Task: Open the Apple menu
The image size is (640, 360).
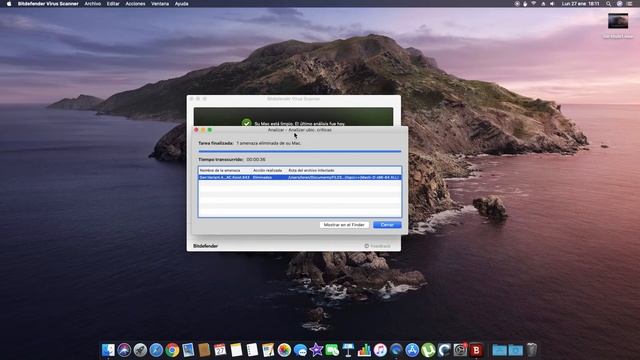Action: click(x=9, y=4)
